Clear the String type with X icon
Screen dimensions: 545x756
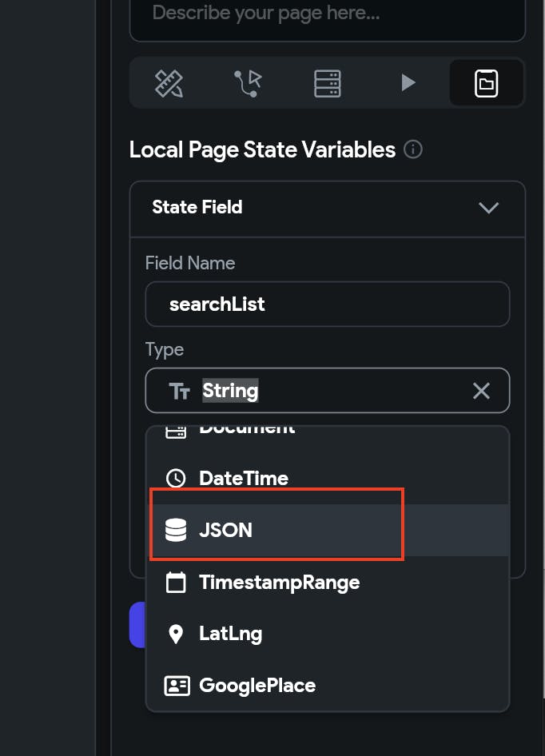(x=481, y=391)
